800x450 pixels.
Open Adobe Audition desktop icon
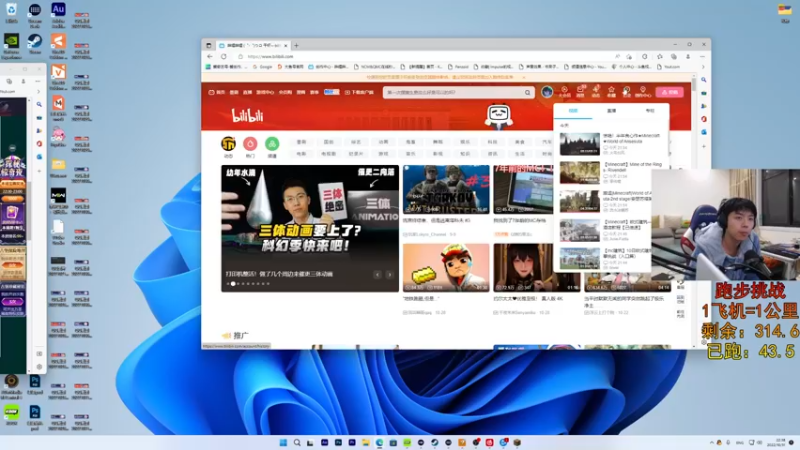[58, 13]
